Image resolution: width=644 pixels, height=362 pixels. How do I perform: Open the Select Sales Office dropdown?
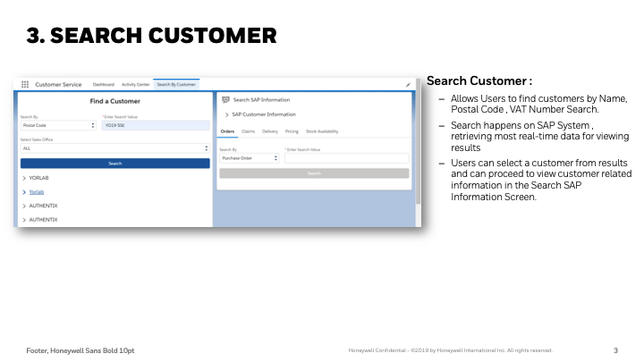click(114, 148)
